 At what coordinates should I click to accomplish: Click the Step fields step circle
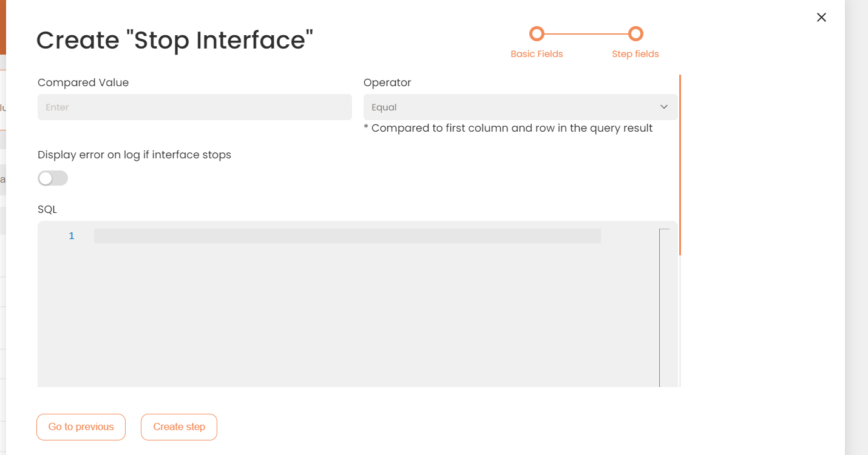[636, 33]
